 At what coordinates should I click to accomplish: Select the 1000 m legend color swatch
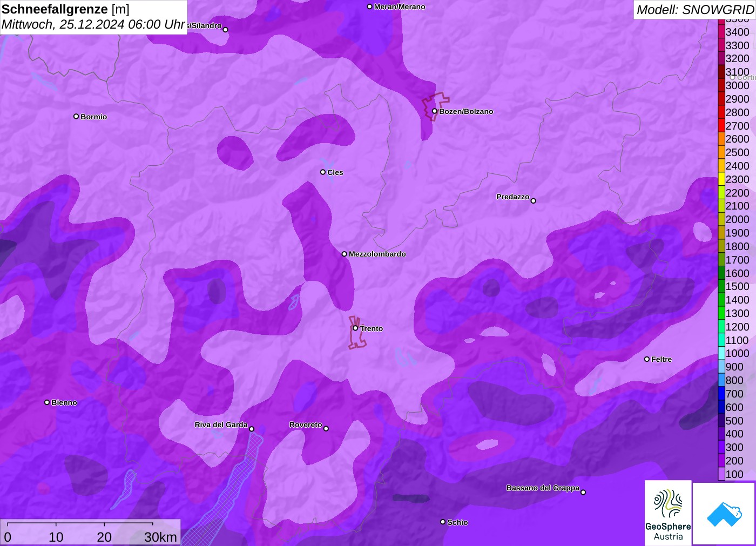(x=721, y=353)
